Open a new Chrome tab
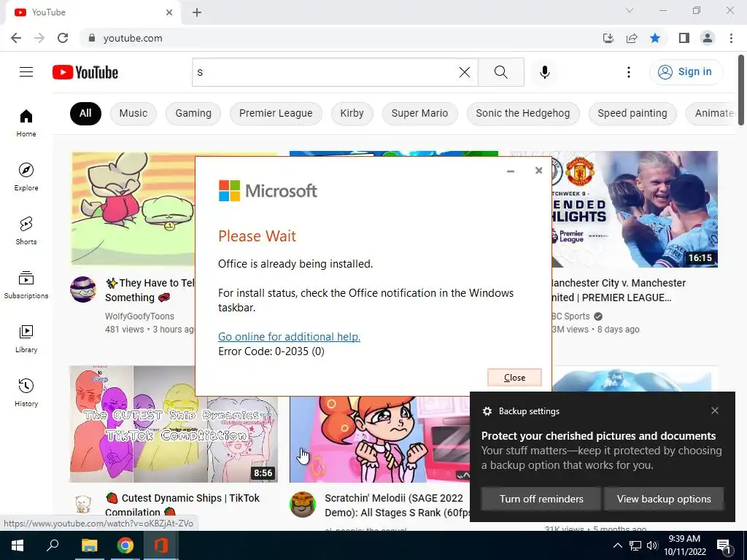The width and height of the screenshot is (747, 560). [x=197, y=12]
